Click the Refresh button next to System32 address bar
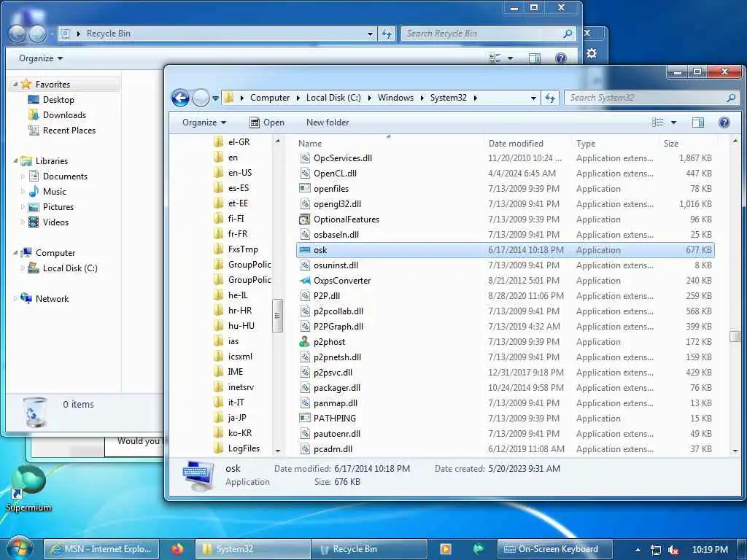The width and height of the screenshot is (747, 560). pyautogui.click(x=550, y=98)
